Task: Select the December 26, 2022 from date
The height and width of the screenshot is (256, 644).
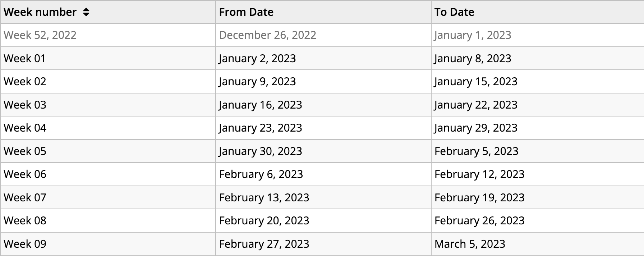Action: pyautogui.click(x=267, y=35)
